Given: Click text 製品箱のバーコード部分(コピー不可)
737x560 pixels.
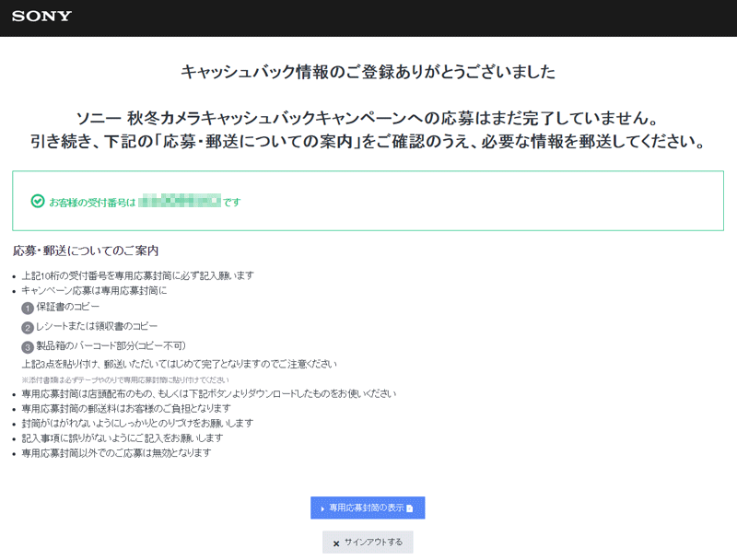Looking at the screenshot, I should coord(111,345).
